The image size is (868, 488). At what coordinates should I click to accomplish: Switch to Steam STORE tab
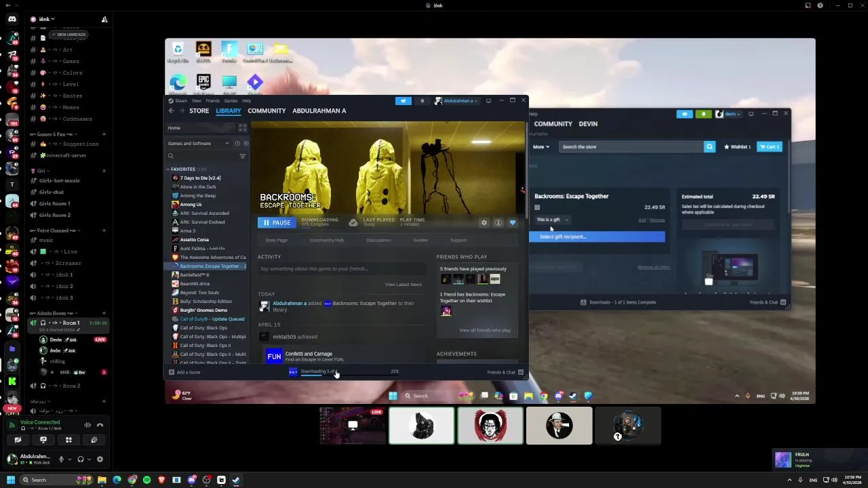(x=199, y=110)
